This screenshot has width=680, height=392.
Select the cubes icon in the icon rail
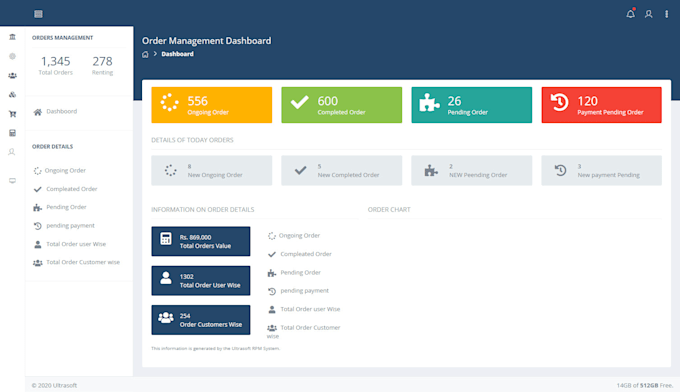coord(12,95)
